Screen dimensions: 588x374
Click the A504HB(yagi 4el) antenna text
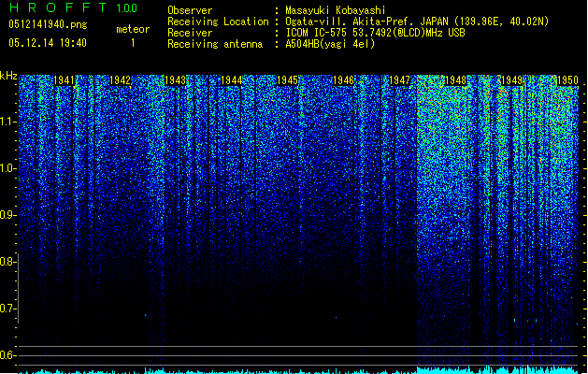click(330, 44)
